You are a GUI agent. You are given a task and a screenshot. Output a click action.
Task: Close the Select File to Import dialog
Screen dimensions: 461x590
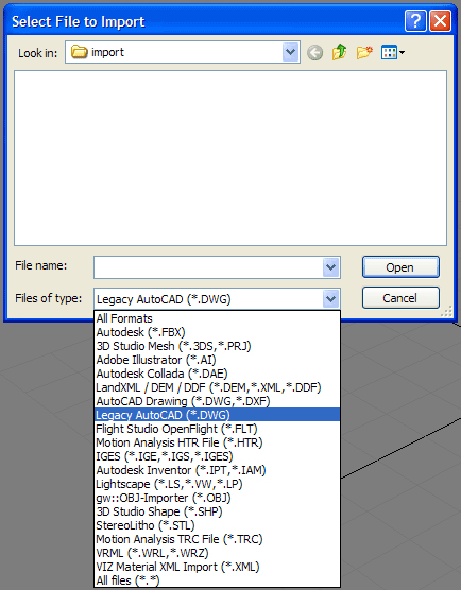440,21
